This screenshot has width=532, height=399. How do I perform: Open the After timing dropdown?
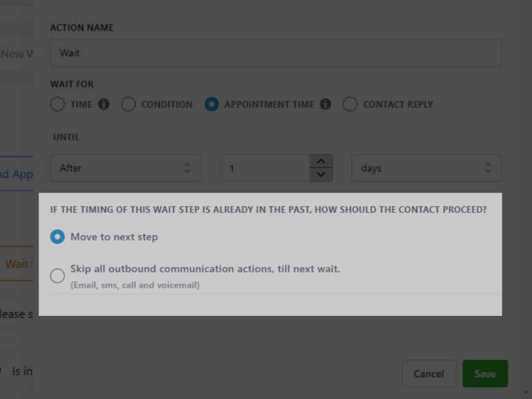click(x=125, y=168)
